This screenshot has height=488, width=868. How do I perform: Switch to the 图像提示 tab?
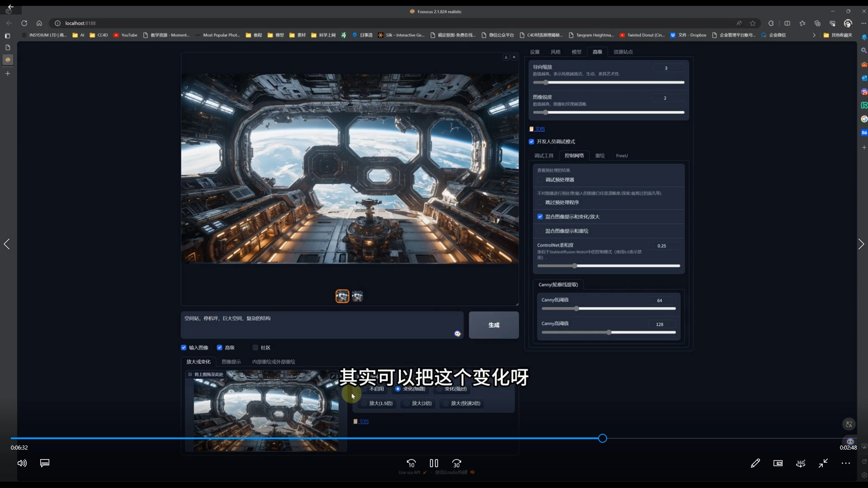pyautogui.click(x=231, y=361)
